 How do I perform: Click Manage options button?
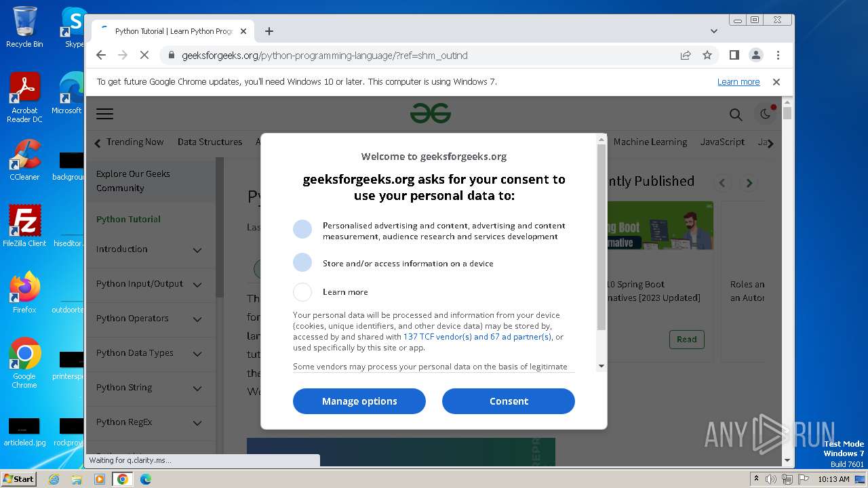[359, 401]
